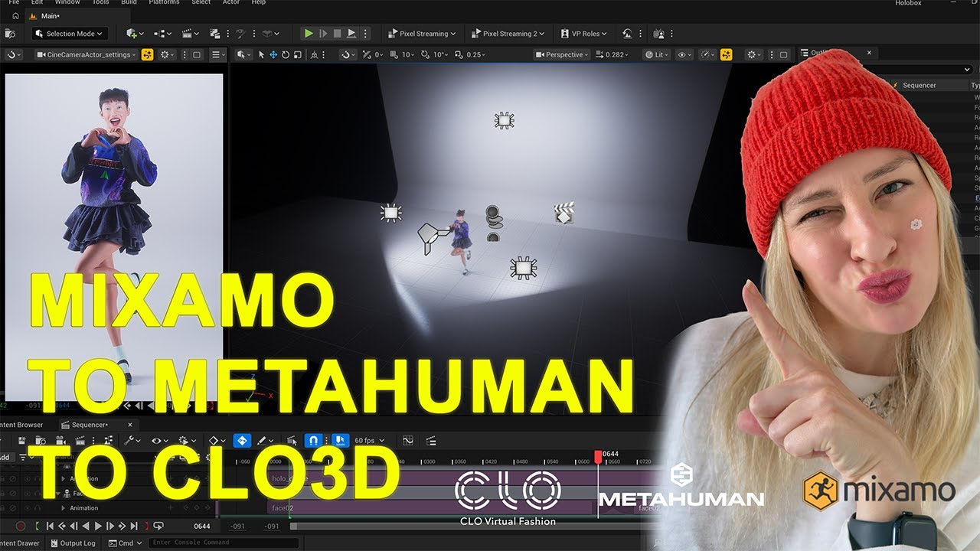This screenshot has width=980, height=551.
Task: Jump to sequence end in transport controls
Action: click(134, 527)
